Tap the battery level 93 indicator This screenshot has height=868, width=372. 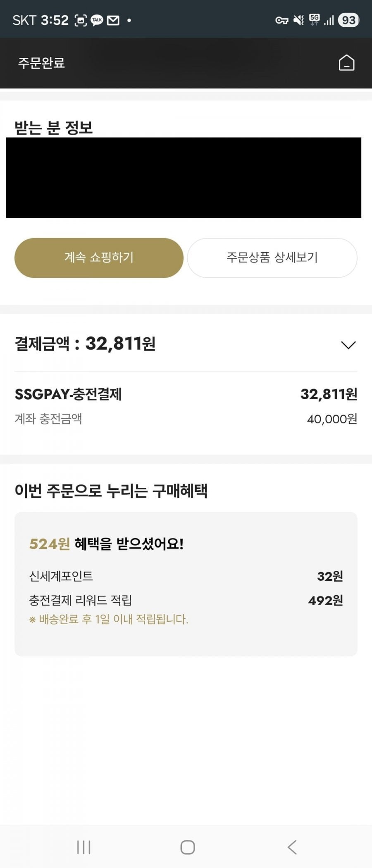click(x=348, y=20)
